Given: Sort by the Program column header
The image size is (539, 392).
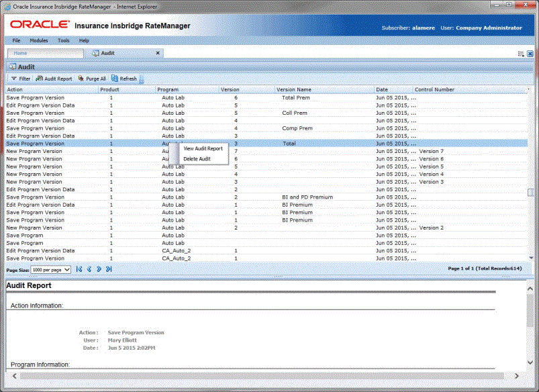Looking at the screenshot, I should point(168,89).
